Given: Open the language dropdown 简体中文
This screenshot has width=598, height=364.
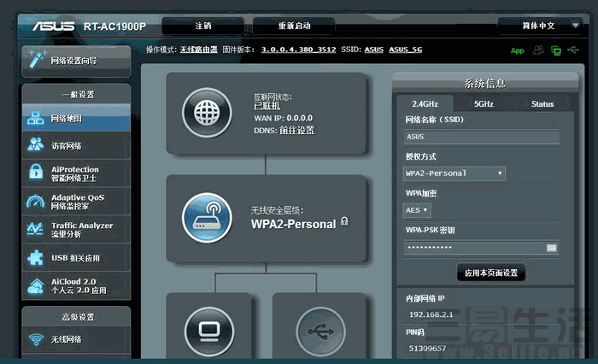Looking at the screenshot, I should click(541, 26).
